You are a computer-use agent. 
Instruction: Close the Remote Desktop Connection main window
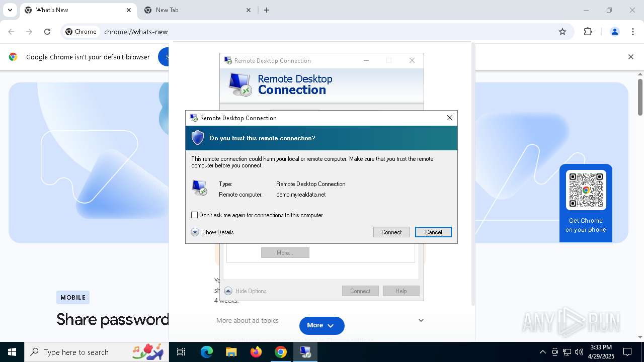412,60
